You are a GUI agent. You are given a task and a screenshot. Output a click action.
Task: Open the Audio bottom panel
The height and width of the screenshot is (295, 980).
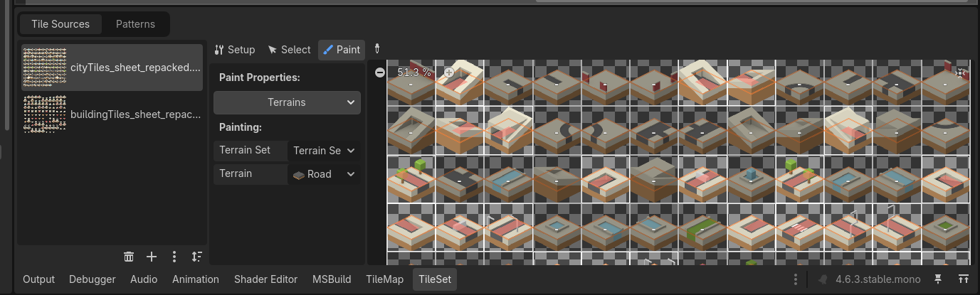pos(144,279)
